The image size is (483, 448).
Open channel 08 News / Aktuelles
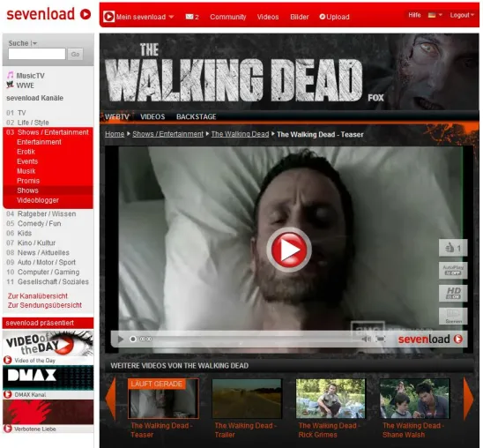(x=38, y=252)
